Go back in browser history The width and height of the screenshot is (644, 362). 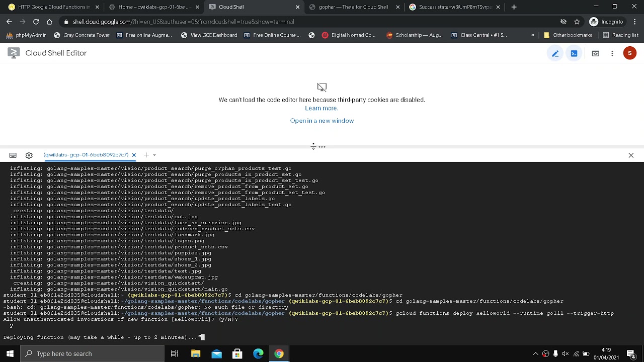coord(9,22)
